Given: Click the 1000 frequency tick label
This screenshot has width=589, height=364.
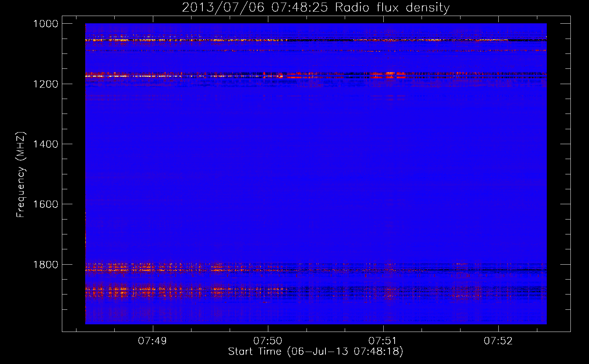Looking at the screenshot, I should (x=46, y=24).
